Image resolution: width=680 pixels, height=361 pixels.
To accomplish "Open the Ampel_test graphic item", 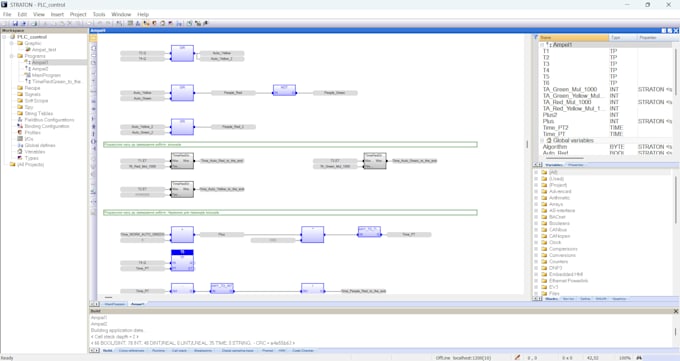I will (43, 49).
